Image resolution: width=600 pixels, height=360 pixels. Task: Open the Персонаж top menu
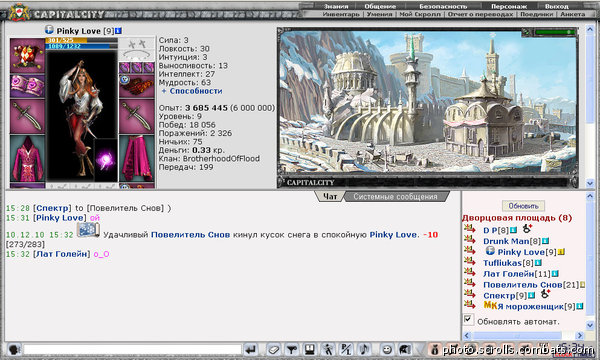point(509,6)
